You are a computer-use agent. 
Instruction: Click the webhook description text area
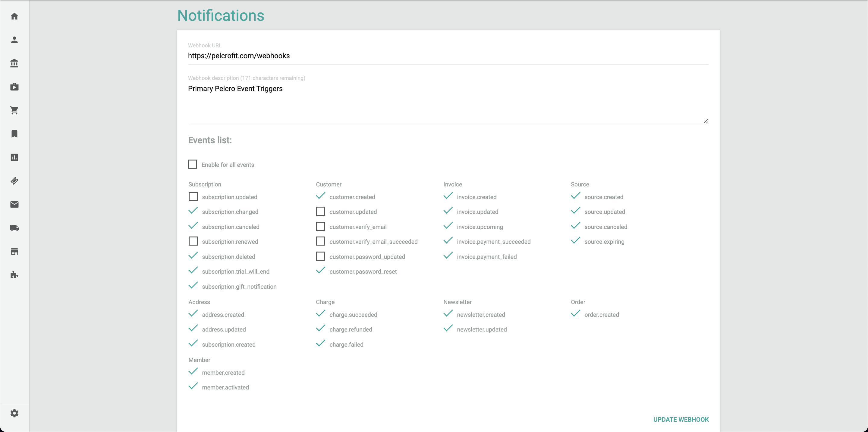(448, 101)
